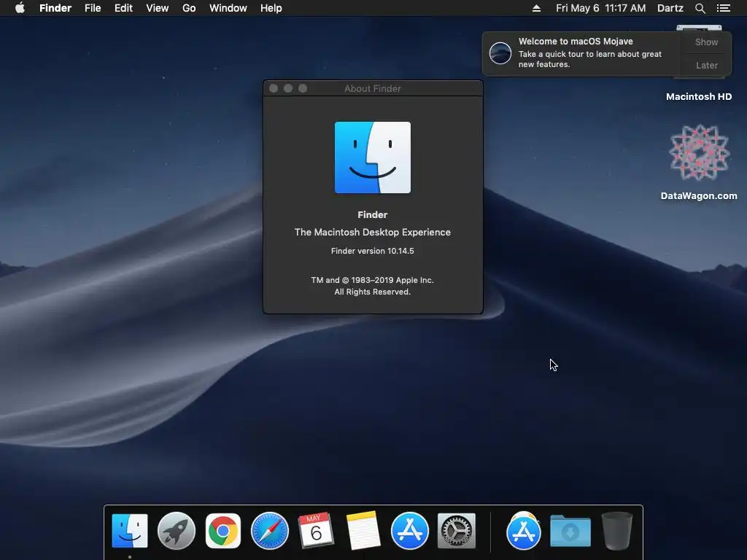Image resolution: width=747 pixels, height=560 pixels.
Task: Open Finder from the Dock
Action: (x=130, y=531)
